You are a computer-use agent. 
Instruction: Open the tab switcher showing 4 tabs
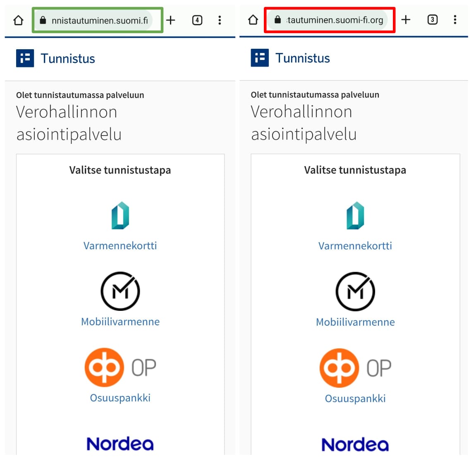(x=197, y=19)
